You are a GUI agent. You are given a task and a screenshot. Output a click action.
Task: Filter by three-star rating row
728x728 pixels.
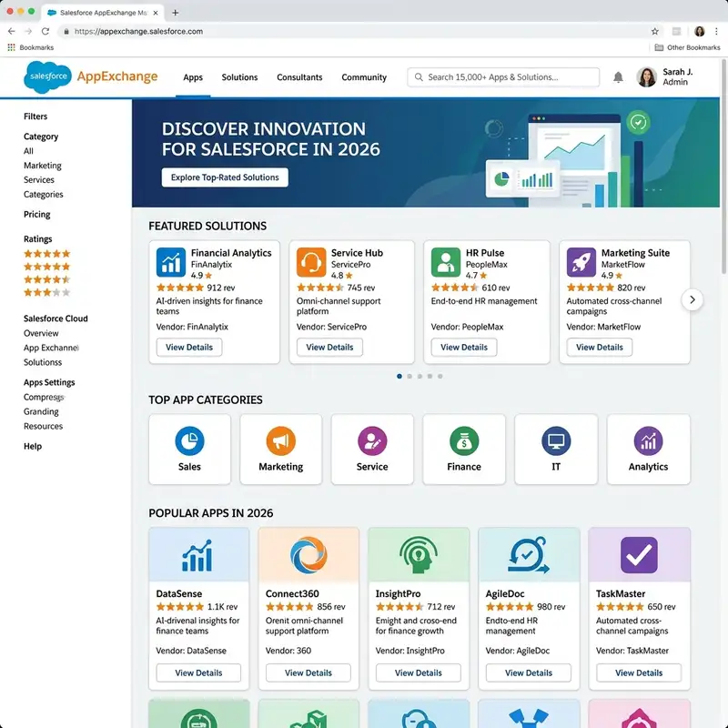pos(47,292)
